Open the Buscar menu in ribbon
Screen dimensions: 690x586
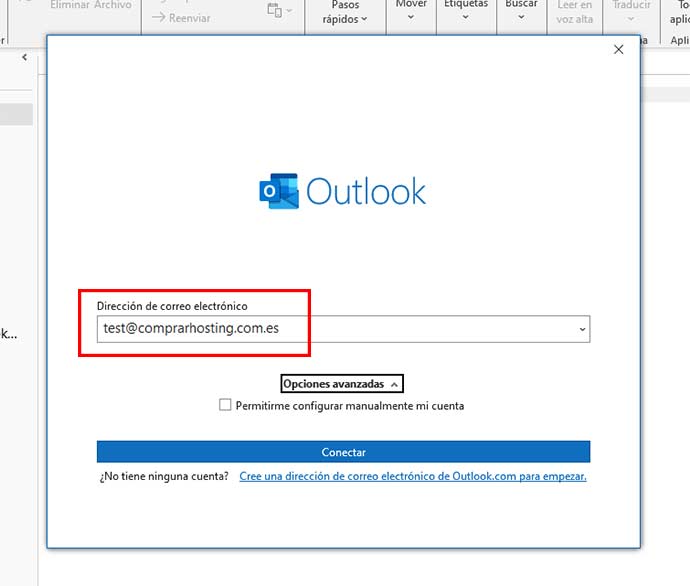point(521,11)
